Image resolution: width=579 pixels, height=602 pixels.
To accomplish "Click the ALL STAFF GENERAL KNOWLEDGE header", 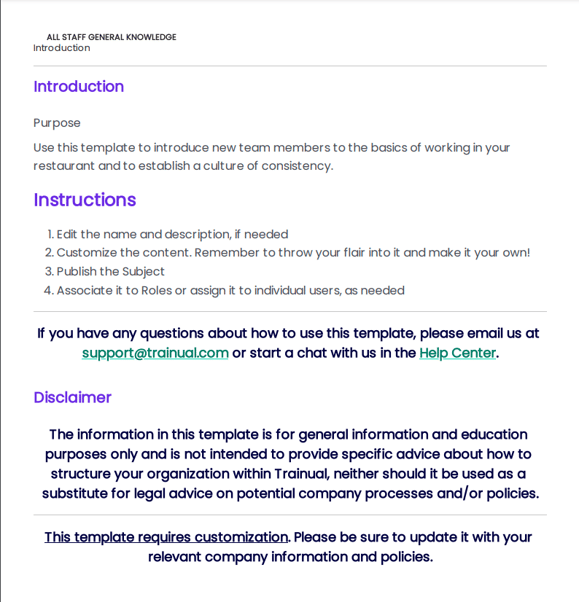I will click(111, 37).
